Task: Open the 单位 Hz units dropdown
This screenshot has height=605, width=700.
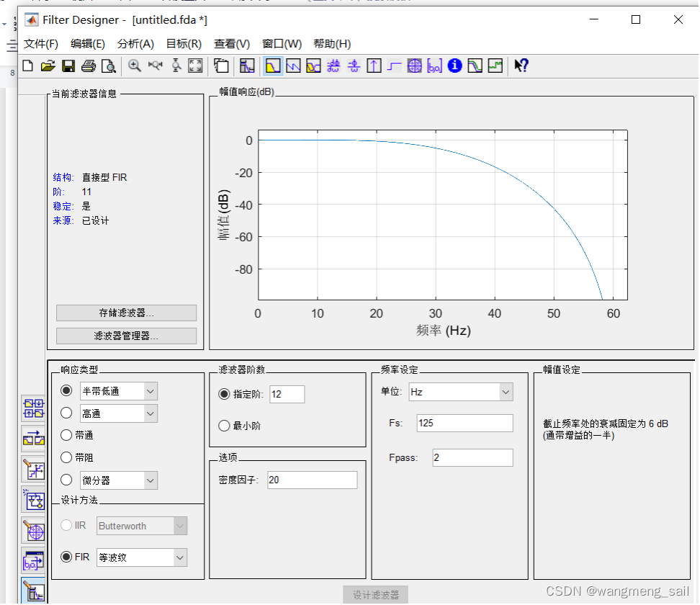Action: [506, 392]
